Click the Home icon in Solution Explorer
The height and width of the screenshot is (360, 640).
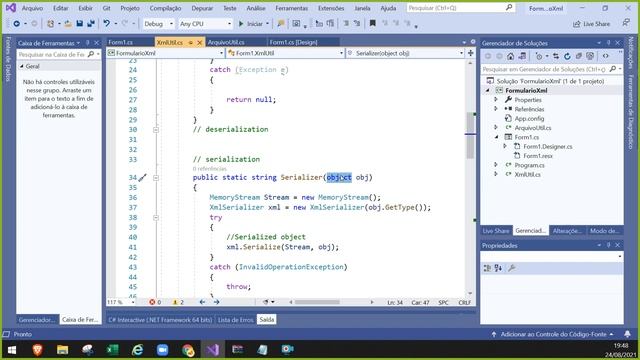point(510,56)
